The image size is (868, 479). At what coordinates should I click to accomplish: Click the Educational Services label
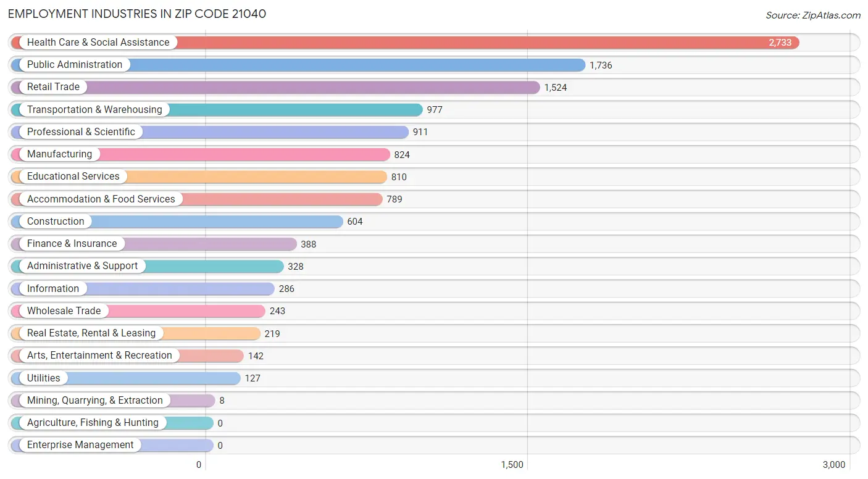[73, 177]
